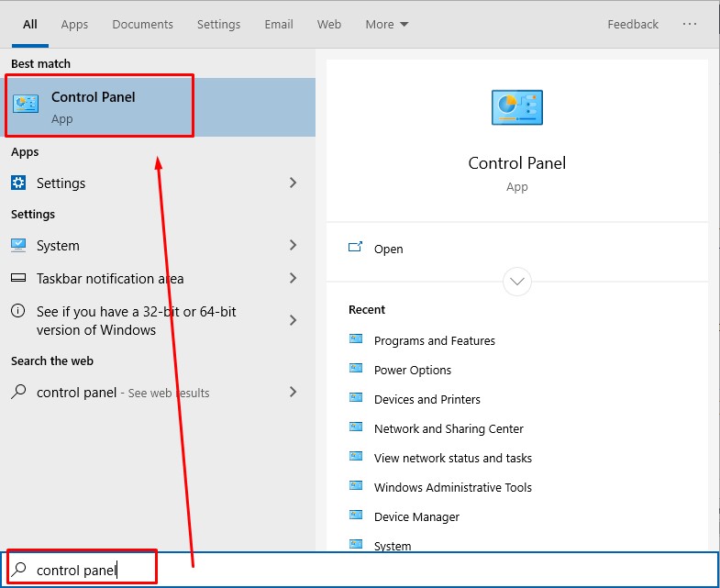The height and width of the screenshot is (588, 720).
Task: Click the search box containing 'control panel'
Action: tap(360, 570)
